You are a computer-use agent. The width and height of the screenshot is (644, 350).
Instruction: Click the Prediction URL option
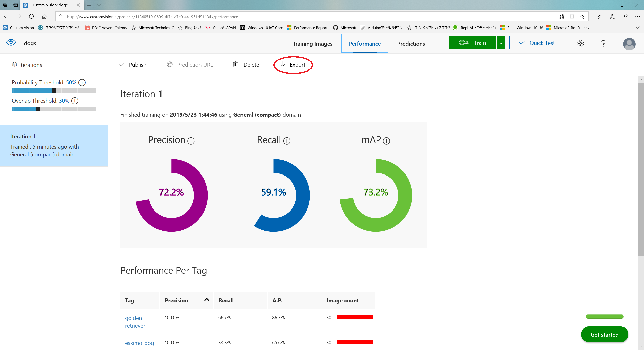190,65
